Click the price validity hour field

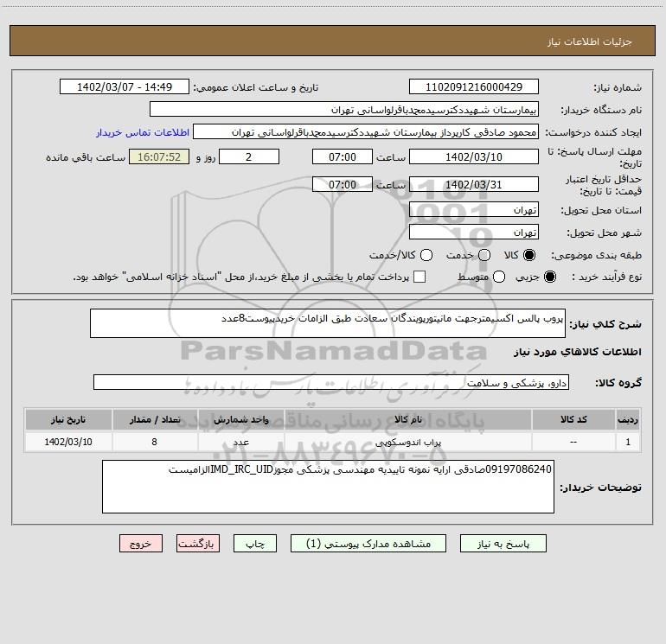coord(343,184)
